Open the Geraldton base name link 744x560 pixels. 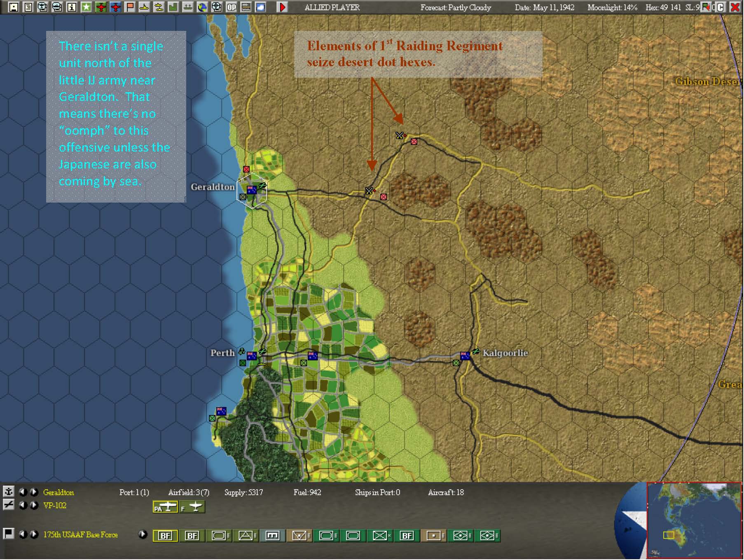(x=58, y=492)
